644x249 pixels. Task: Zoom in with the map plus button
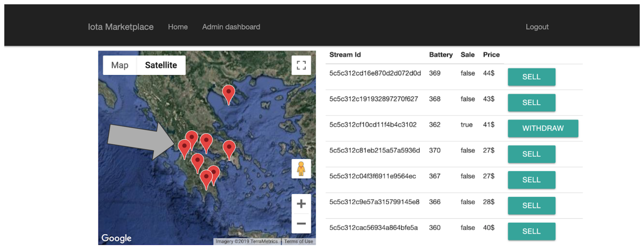(x=301, y=204)
